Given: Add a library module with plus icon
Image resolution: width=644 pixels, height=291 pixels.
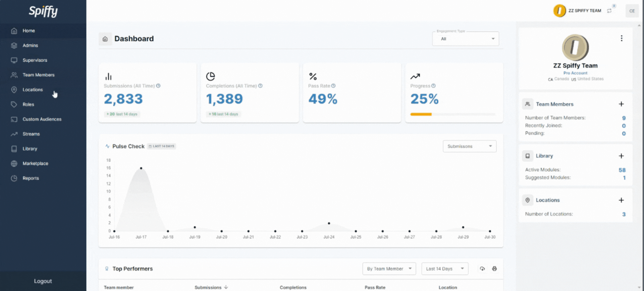Looking at the screenshot, I should point(621,156).
